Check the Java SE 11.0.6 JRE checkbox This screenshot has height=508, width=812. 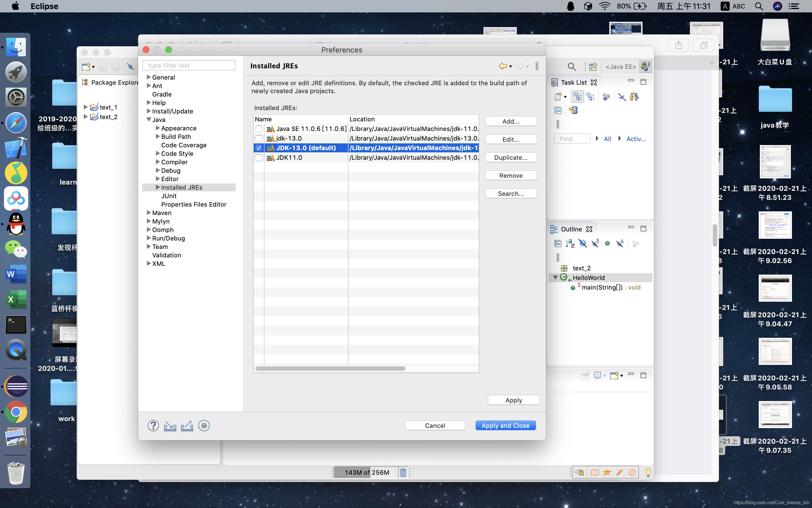(259, 129)
